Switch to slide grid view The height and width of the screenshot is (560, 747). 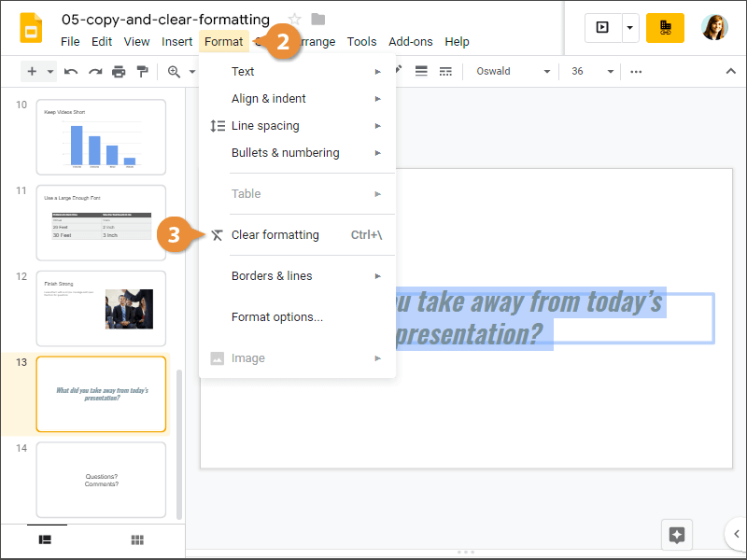pyautogui.click(x=136, y=539)
